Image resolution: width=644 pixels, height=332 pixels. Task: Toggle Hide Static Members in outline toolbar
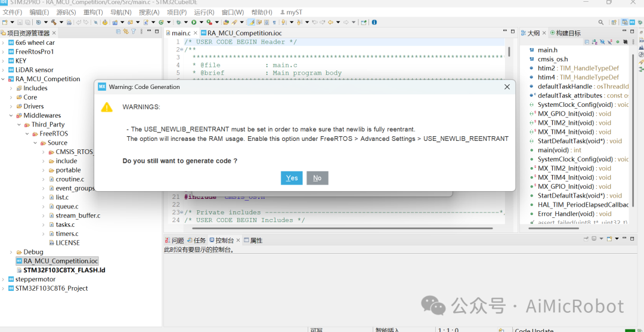(610, 42)
